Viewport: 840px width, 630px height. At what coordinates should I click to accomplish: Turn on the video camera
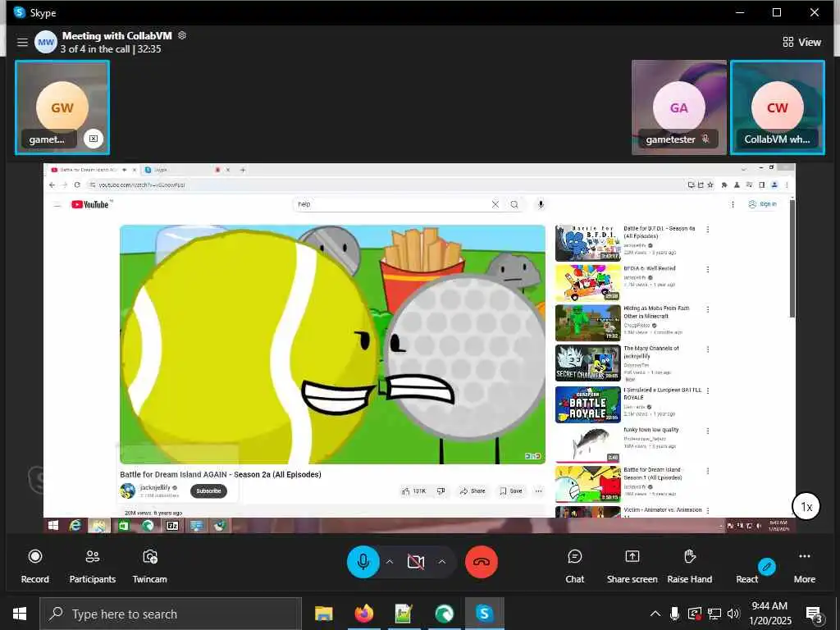tap(416, 561)
